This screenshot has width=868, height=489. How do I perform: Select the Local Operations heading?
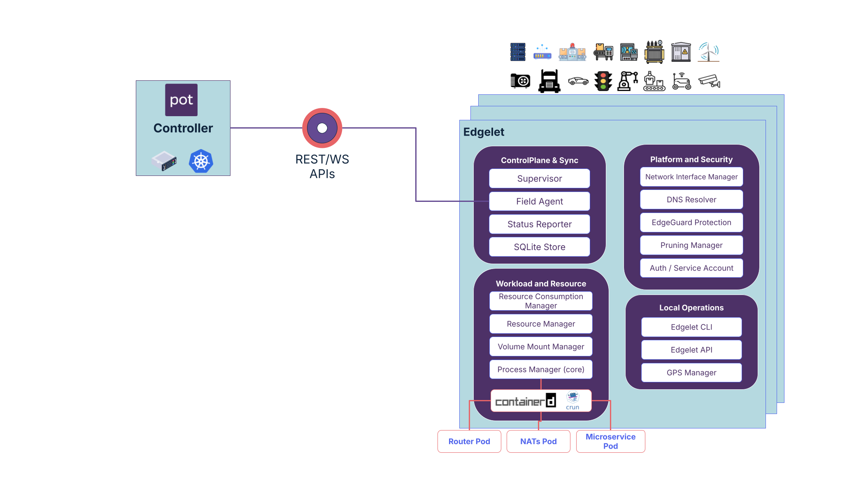tap(691, 308)
